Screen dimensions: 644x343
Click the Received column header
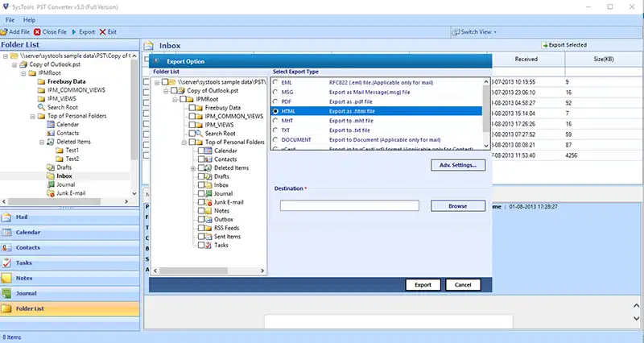pyautogui.click(x=526, y=59)
